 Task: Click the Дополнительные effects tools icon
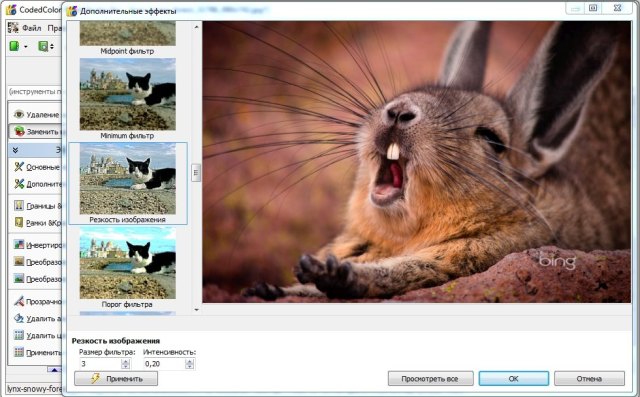pyautogui.click(x=19, y=184)
